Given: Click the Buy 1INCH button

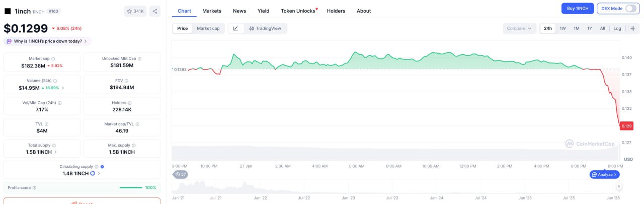Looking at the screenshot, I should click(x=578, y=9).
